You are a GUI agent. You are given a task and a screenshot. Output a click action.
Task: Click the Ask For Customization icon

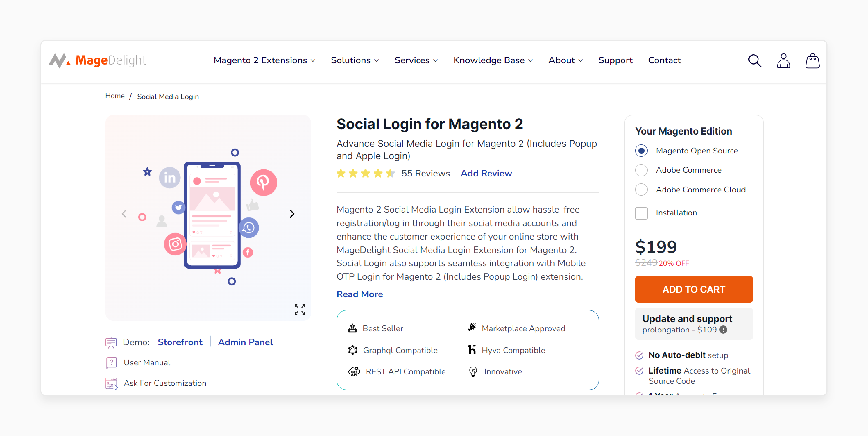point(111,383)
